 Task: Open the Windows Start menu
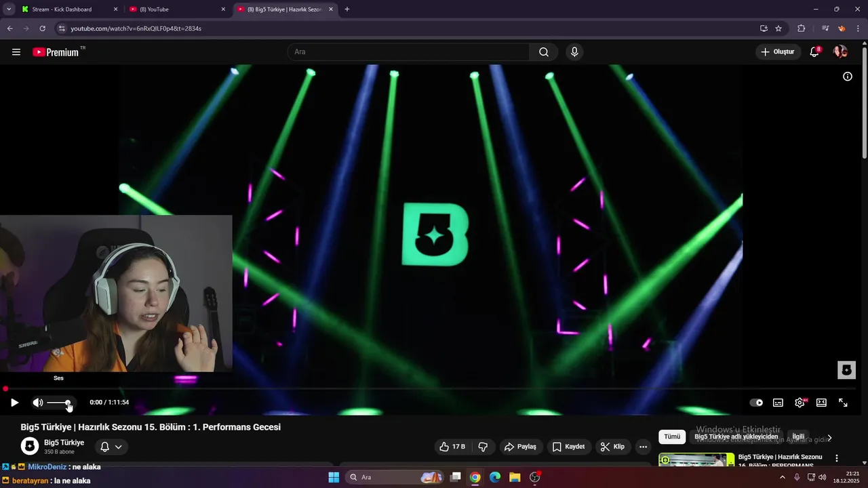click(x=334, y=477)
